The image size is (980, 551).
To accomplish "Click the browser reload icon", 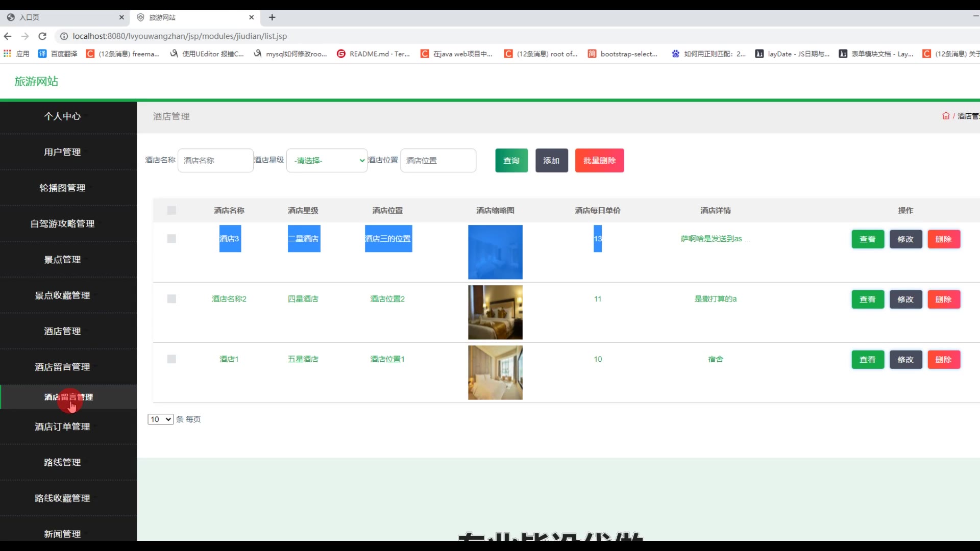I will pos(42,36).
